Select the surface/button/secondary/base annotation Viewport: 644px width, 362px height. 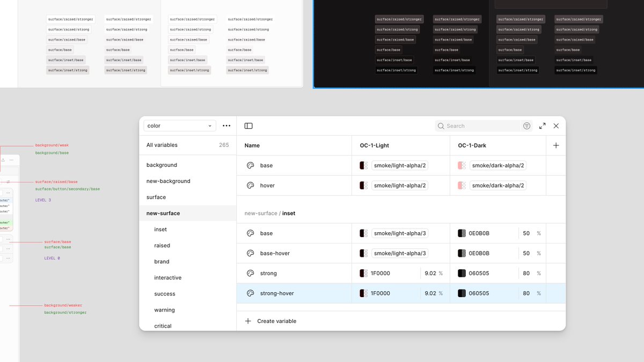tap(68, 189)
